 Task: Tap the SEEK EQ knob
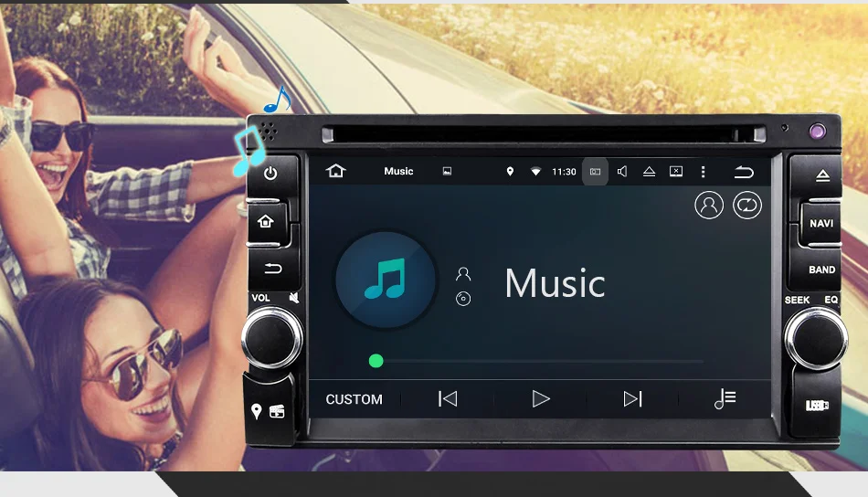coord(815,338)
